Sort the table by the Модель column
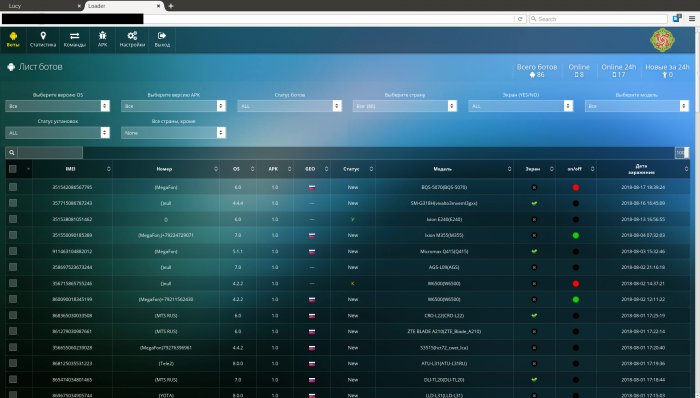The image size is (700, 398). pyautogui.click(x=444, y=169)
